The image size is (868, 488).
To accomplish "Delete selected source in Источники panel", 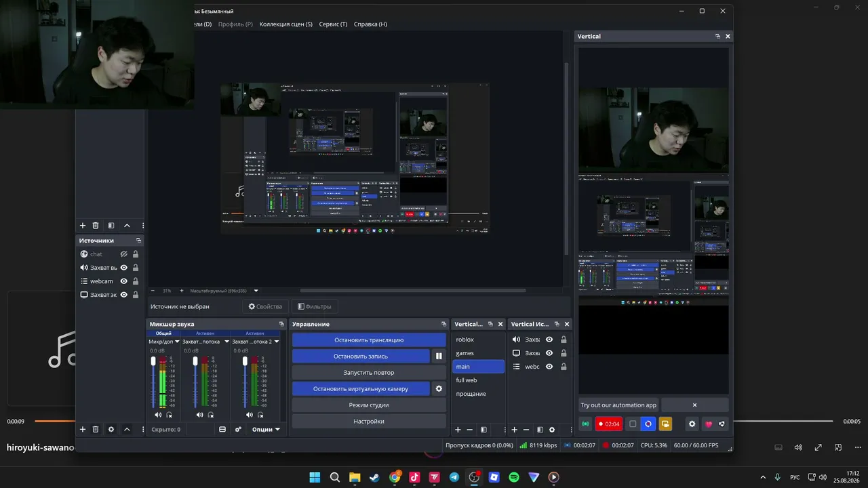I will point(96,429).
